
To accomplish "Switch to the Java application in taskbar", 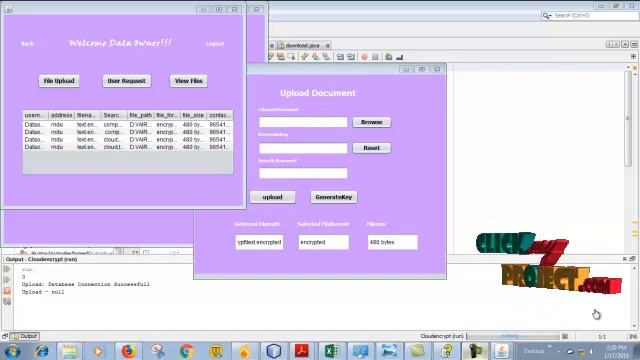I will click(x=502, y=351).
